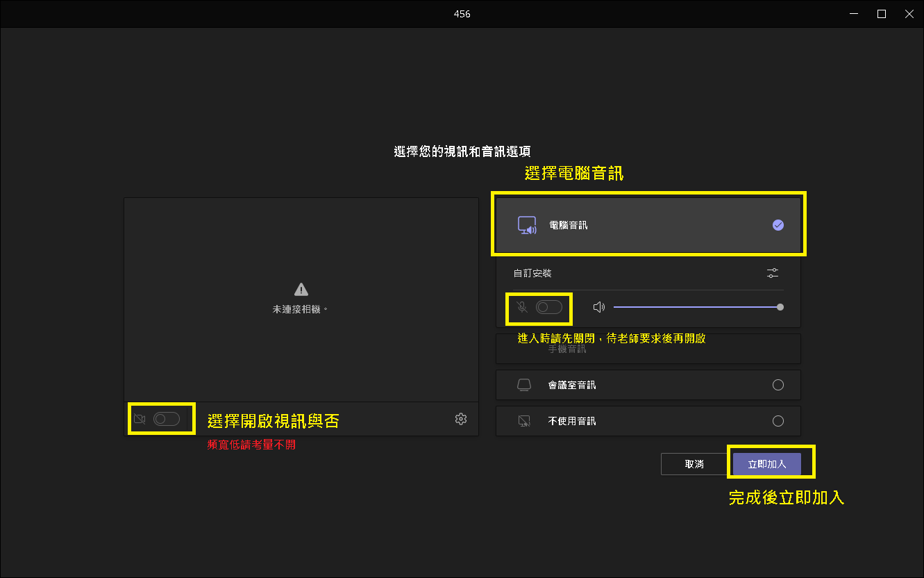Click the 自訂安裝 label

pyautogui.click(x=532, y=273)
